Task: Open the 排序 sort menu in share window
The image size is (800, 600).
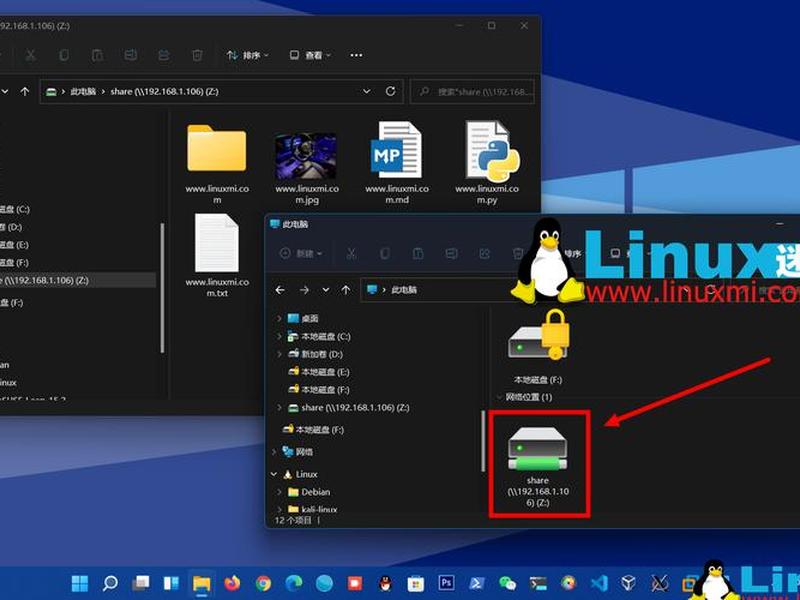Action: [247, 55]
